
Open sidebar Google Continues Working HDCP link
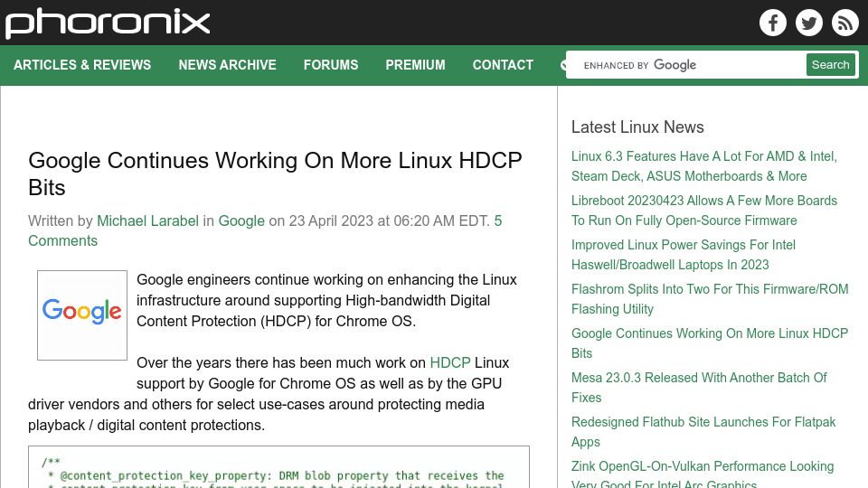coord(710,343)
